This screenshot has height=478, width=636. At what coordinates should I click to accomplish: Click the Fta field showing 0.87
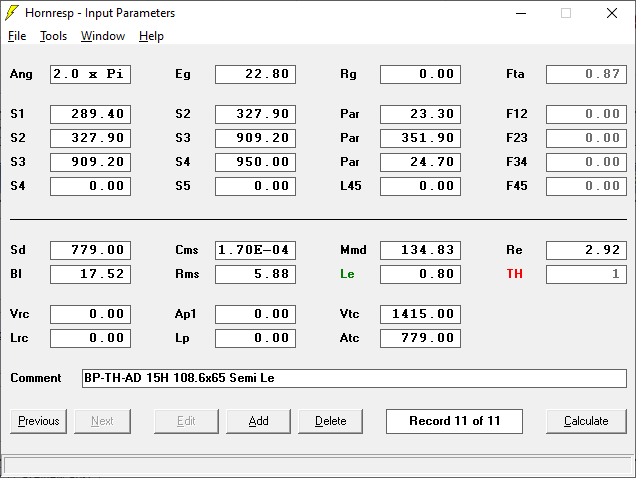tap(586, 74)
